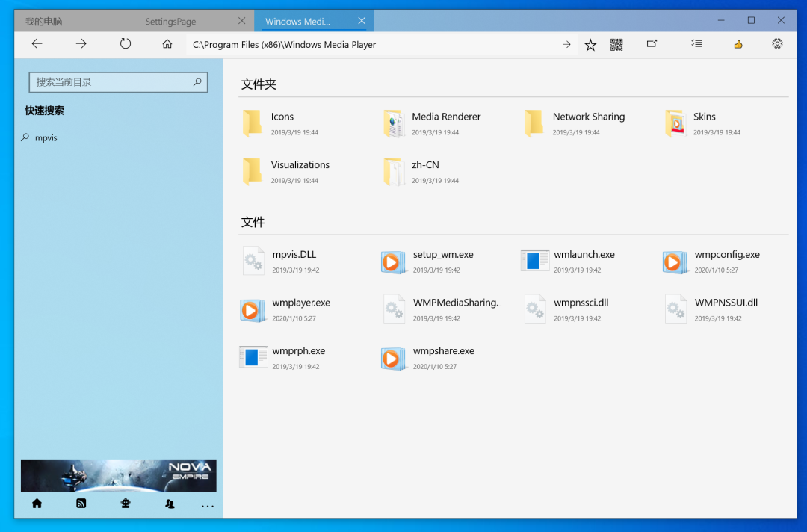The width and height of the screenshot is (807, 532).
Task: Go to the home location
Action: (167, 44)
